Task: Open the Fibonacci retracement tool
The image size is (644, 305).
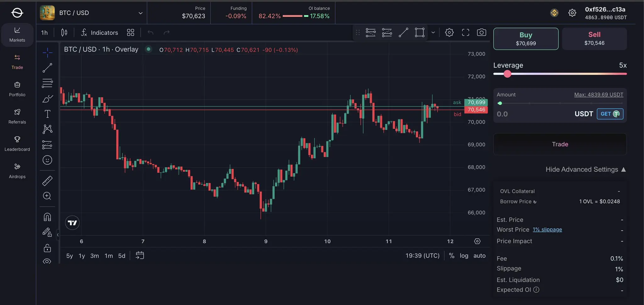Action: (48, 83)
